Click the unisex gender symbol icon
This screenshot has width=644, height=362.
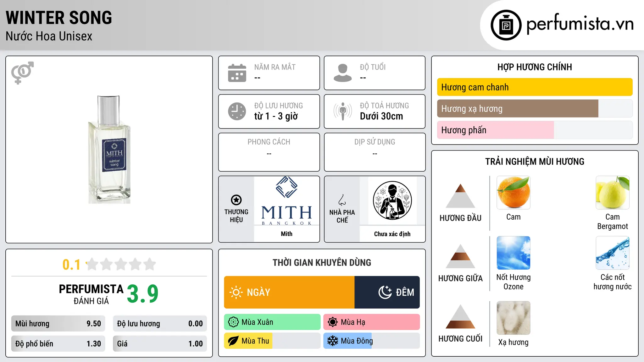pyautogui.click(x=22, y=73)
